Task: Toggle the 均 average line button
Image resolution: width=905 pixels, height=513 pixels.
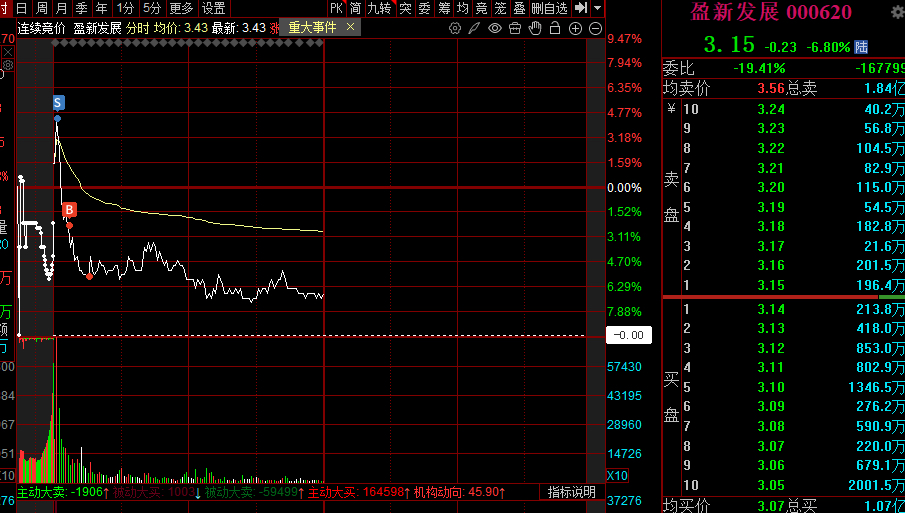Action: (462, 8)
